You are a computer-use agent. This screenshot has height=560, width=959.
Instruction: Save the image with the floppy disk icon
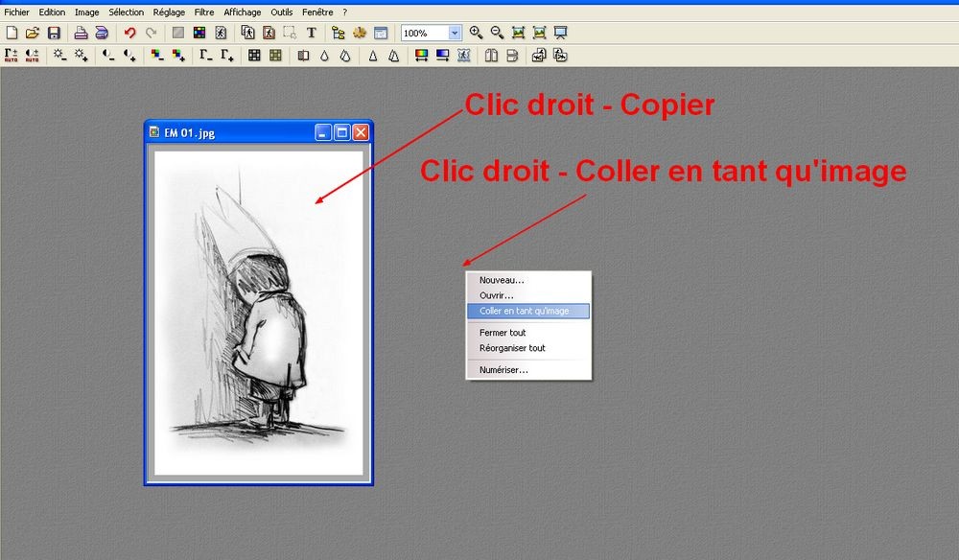click(54, 33)
